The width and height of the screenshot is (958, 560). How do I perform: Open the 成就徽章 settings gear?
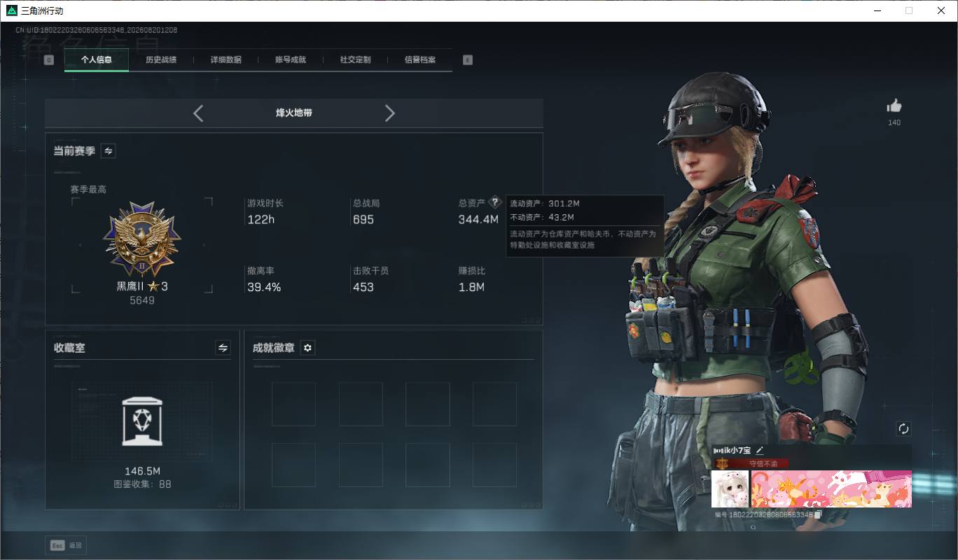(307, 348)
